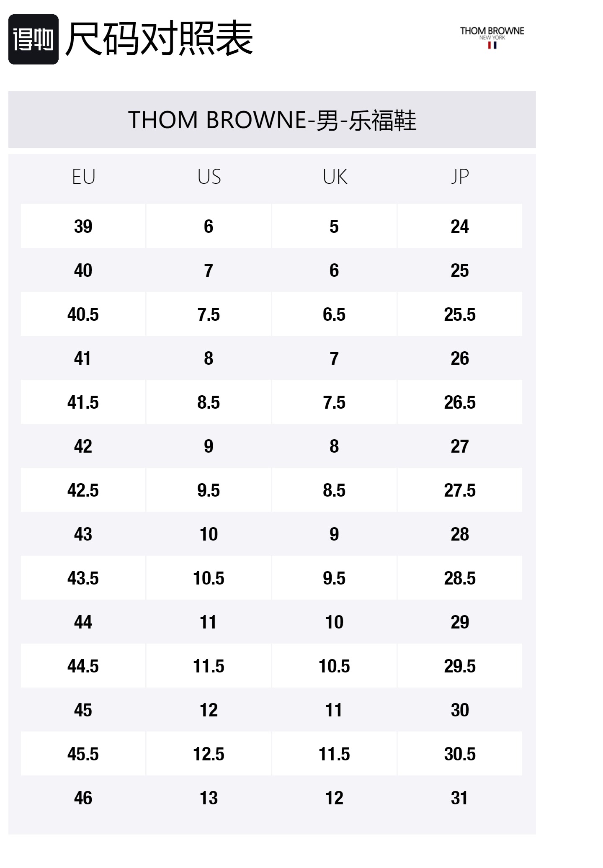Select US size 10.5 cell
Image resolution: width=603 pixels, height=868 pixels.
pos(209,578)
